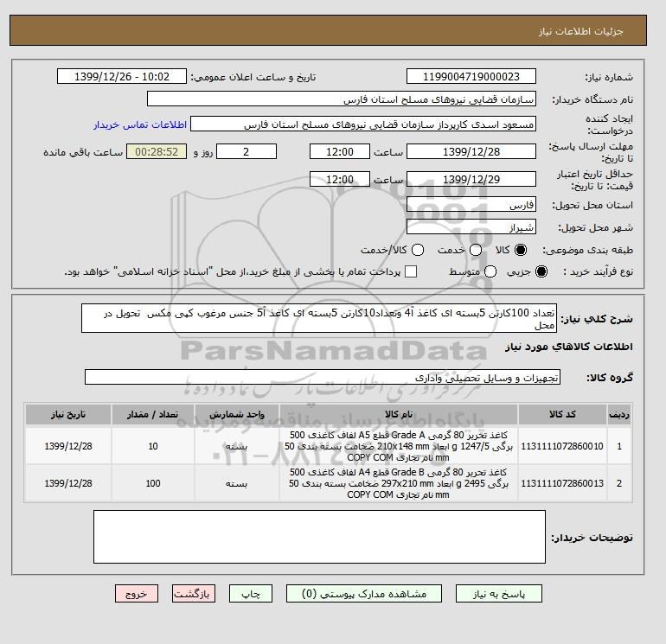The width and height of the screenshot is (666, 644).
Task: Click the نام کالا column header
Action: pos(399,414)
